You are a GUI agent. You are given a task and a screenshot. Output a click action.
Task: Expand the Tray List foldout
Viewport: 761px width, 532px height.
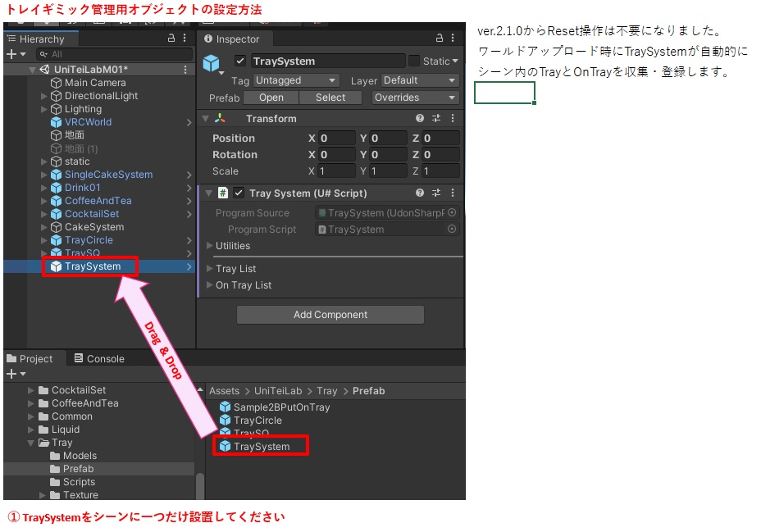pyautogui.click(x=210, y=269)
